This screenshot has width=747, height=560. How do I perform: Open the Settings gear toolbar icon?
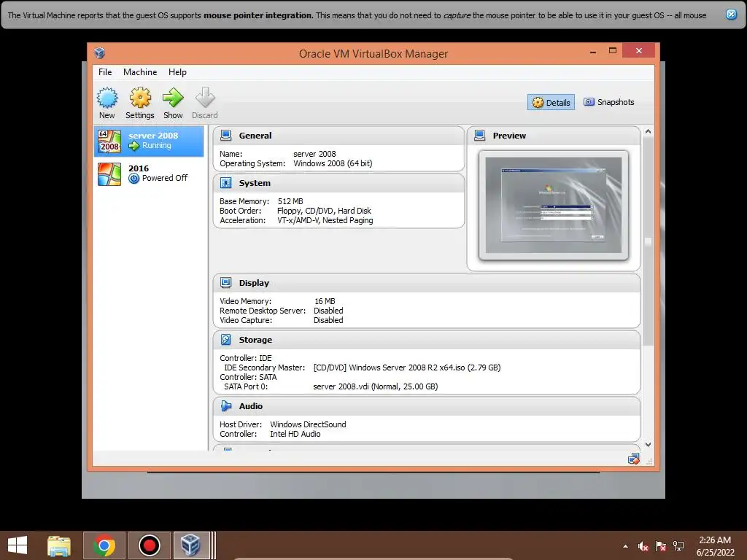140,98
